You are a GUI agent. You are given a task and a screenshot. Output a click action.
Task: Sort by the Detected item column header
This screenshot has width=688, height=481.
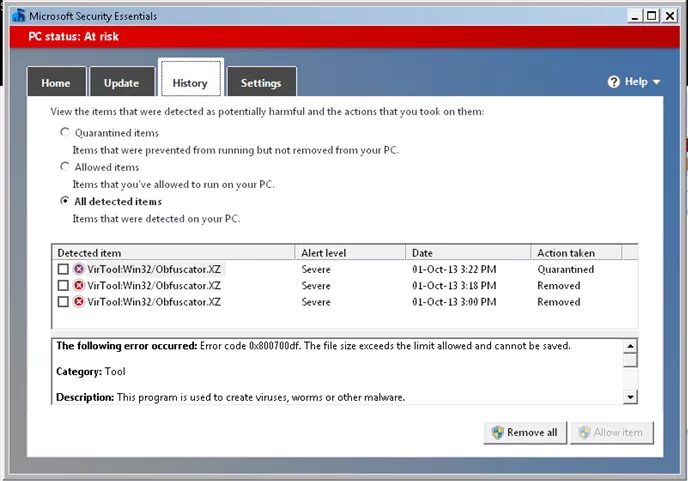click(174, 253)
